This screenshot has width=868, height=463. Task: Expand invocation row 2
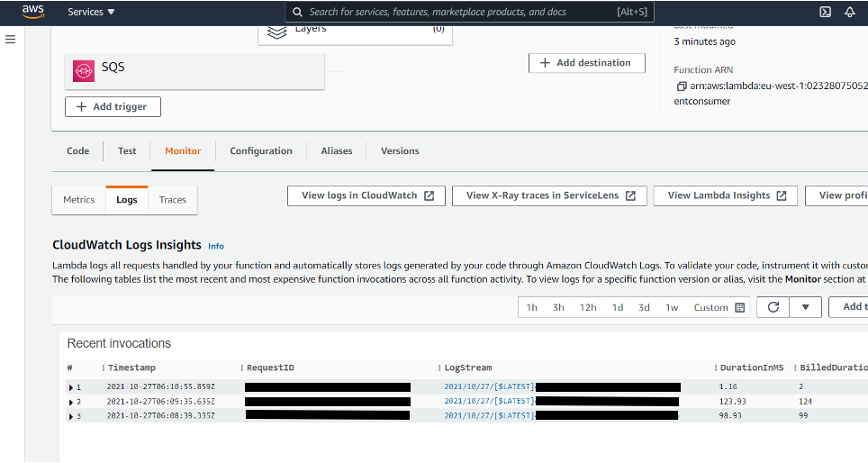[71, 402]
